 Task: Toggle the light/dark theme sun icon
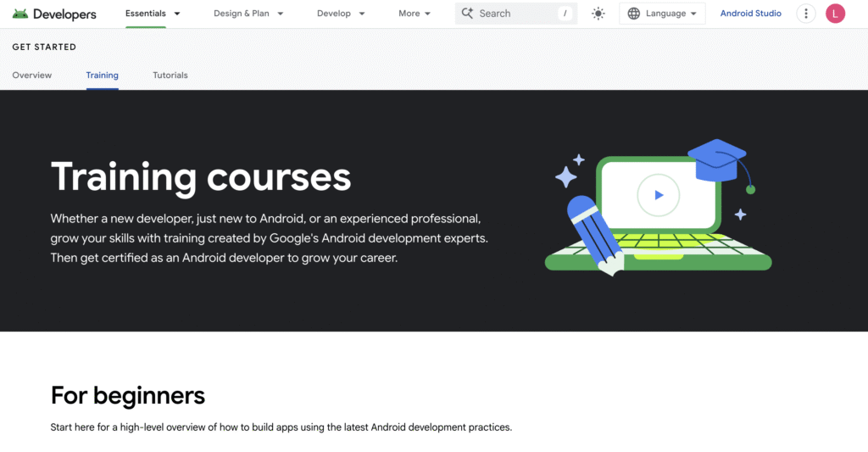[598, 14]
